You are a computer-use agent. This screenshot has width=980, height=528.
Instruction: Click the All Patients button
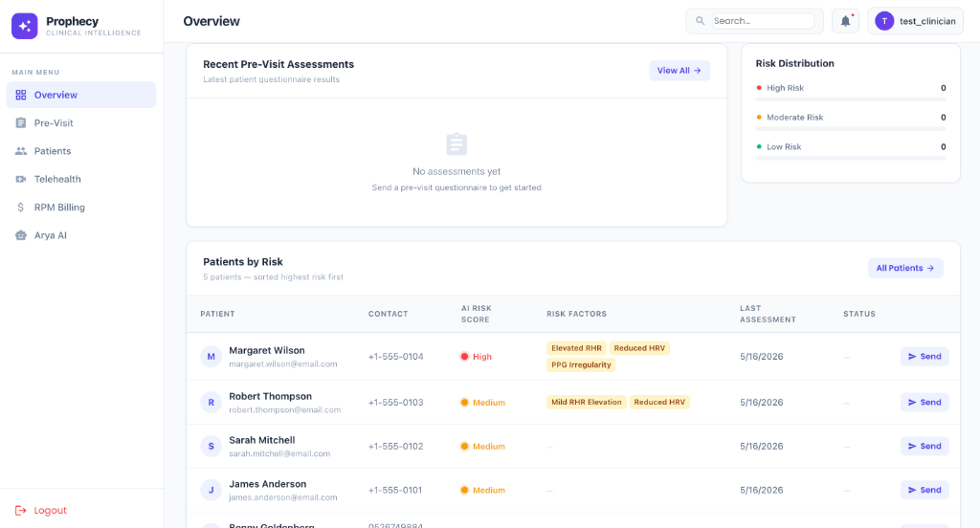pos(905,268)
